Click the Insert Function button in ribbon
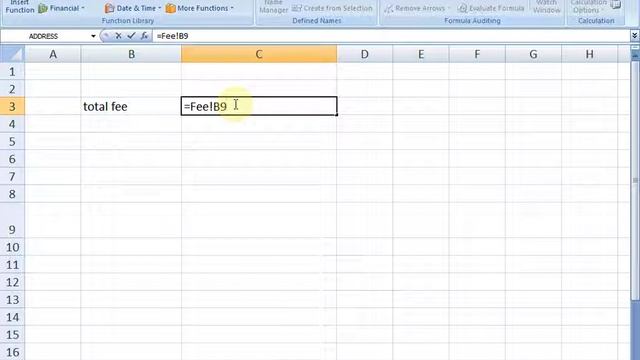This screenshot has width=640, height=360. (20, 7)
